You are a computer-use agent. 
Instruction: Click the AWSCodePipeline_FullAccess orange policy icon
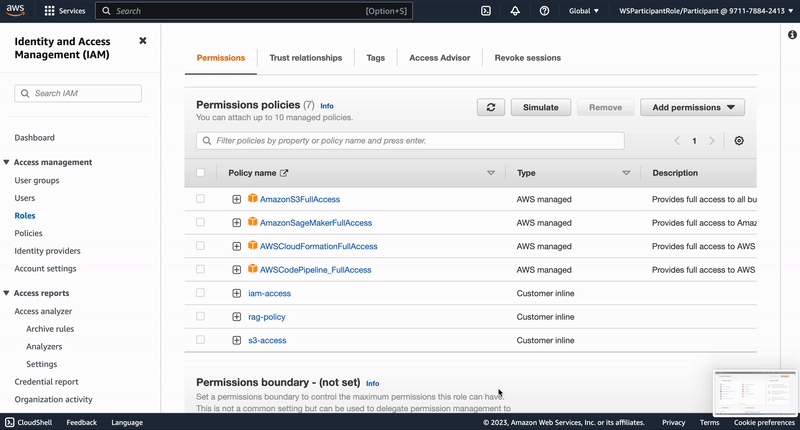tap(253, 269)
